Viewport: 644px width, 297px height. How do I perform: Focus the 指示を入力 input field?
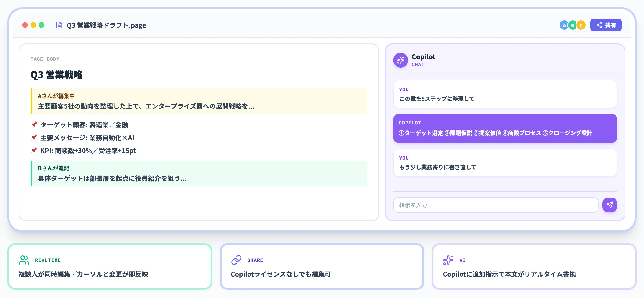(495, 205)
